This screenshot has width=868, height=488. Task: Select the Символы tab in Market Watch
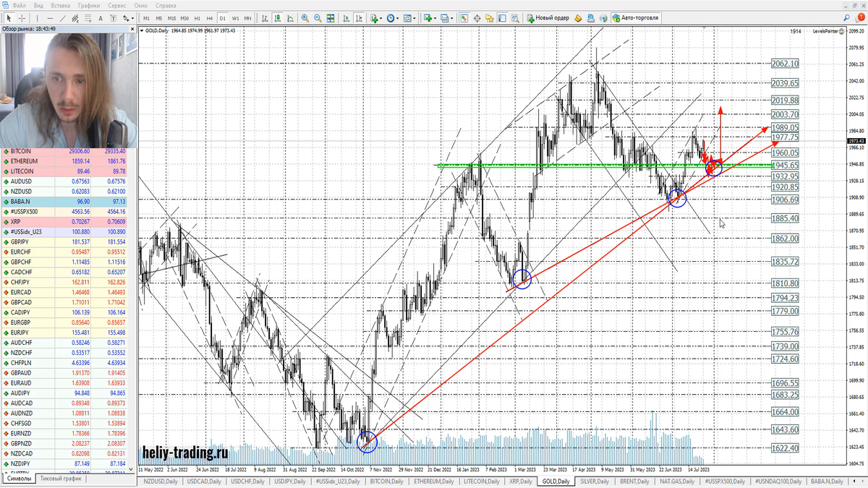[17, 479]
